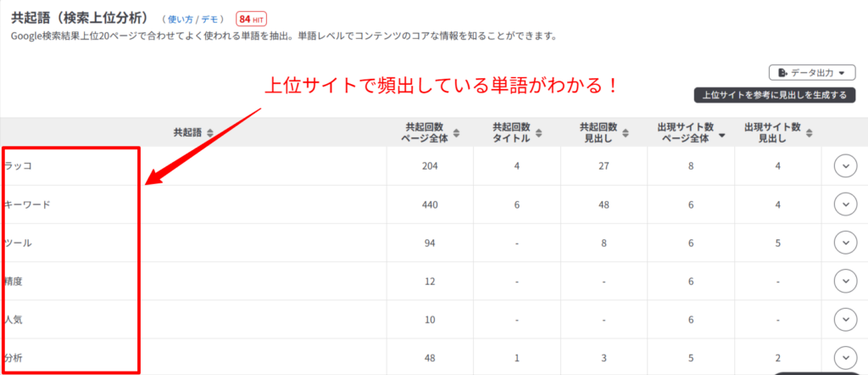Viewport: 868px width, 375px height.
Task: Open the データ出力 dropdown
Action: click(x=811, y=73)
